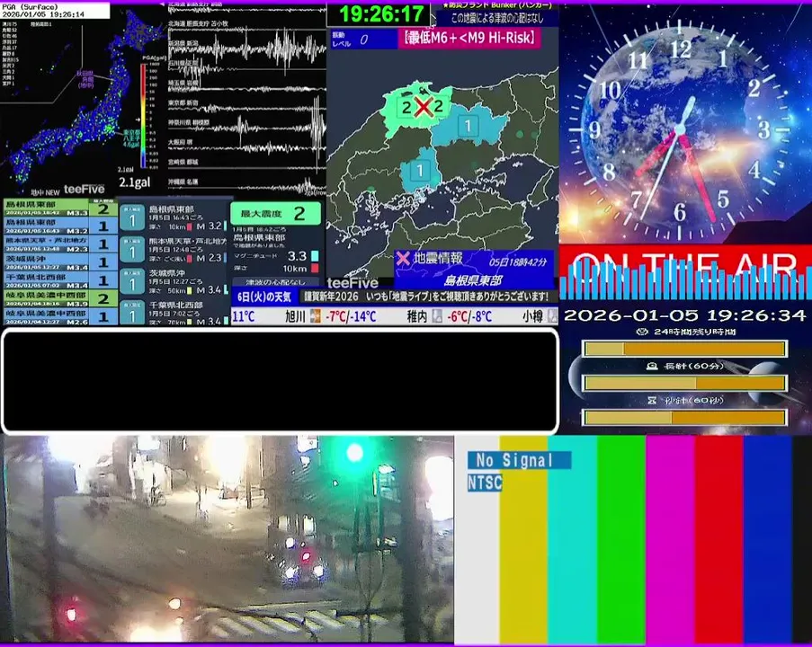Click the 東京都 新宿 seismograph trace

[x=247, y=107]
